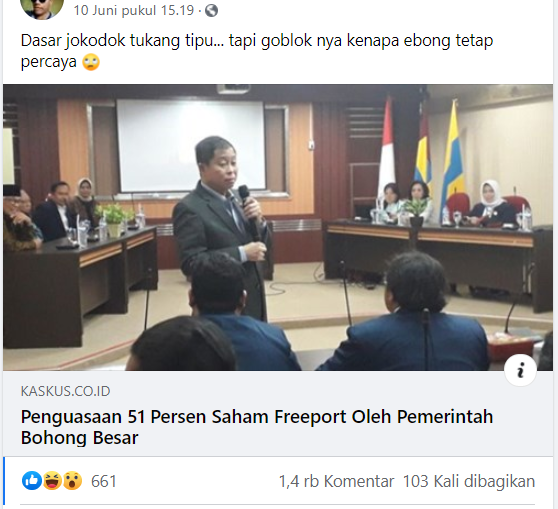Click the blue Like reaction icon
The height and width of the screenshot is (509, 558).
(32, 481)
